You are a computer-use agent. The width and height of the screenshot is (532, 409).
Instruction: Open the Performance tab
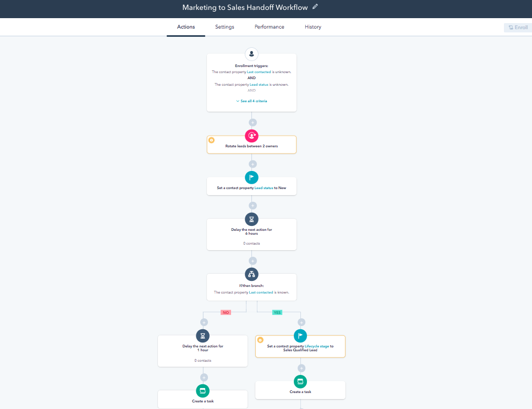tap(270, 27)
